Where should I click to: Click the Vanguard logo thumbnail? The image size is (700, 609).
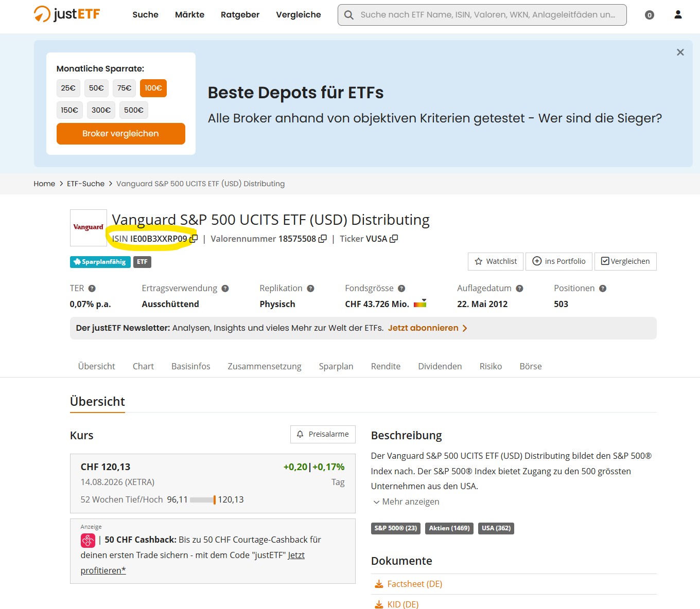(89, 227)
